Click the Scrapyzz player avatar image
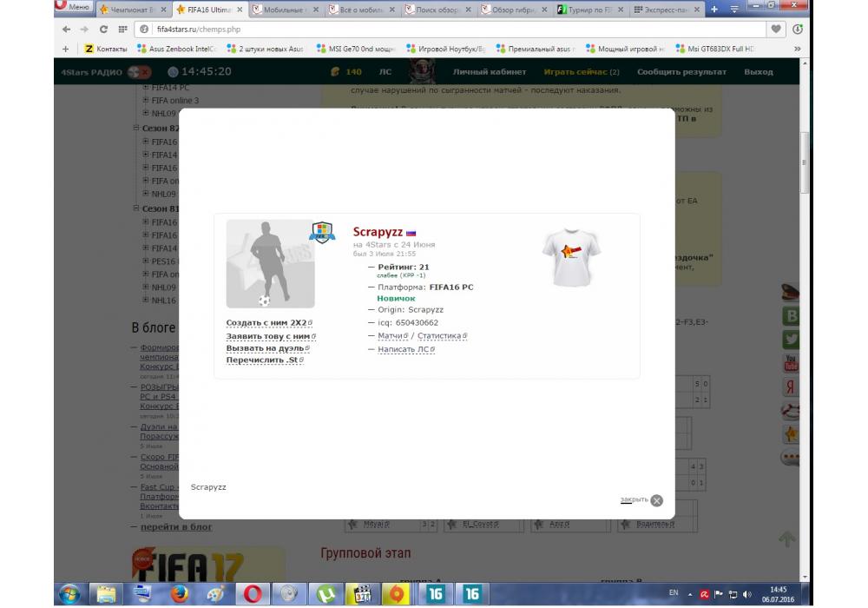The width and height of the screenshot is (868, 608). pos(270,263)
